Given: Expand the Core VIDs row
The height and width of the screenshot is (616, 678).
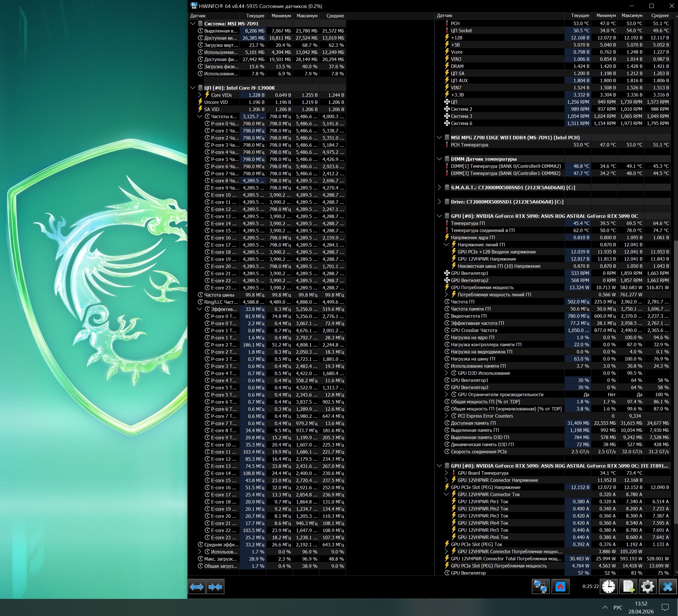Looking at the screenshot, I should (x=200, y=95).
